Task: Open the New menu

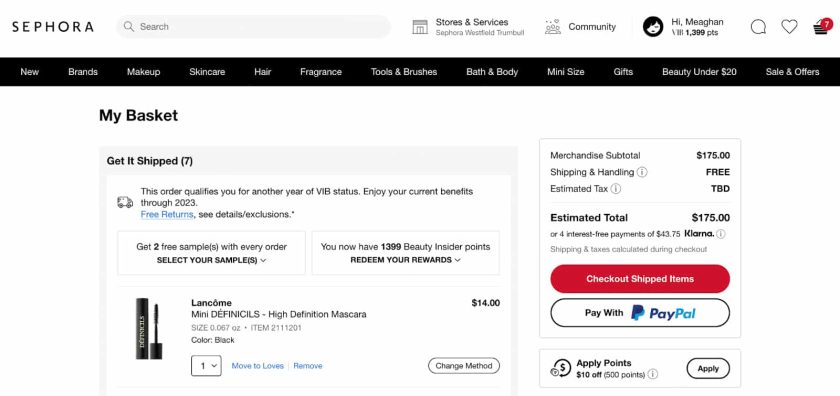Action: [x=29, y=72]
